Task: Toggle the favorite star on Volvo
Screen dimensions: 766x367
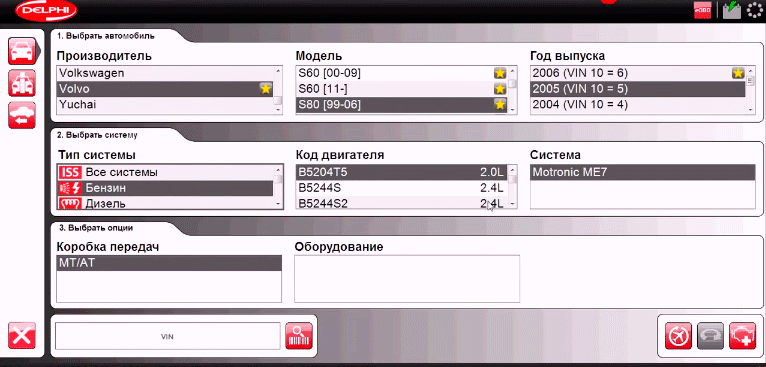Action: click(x=265, y=89)
